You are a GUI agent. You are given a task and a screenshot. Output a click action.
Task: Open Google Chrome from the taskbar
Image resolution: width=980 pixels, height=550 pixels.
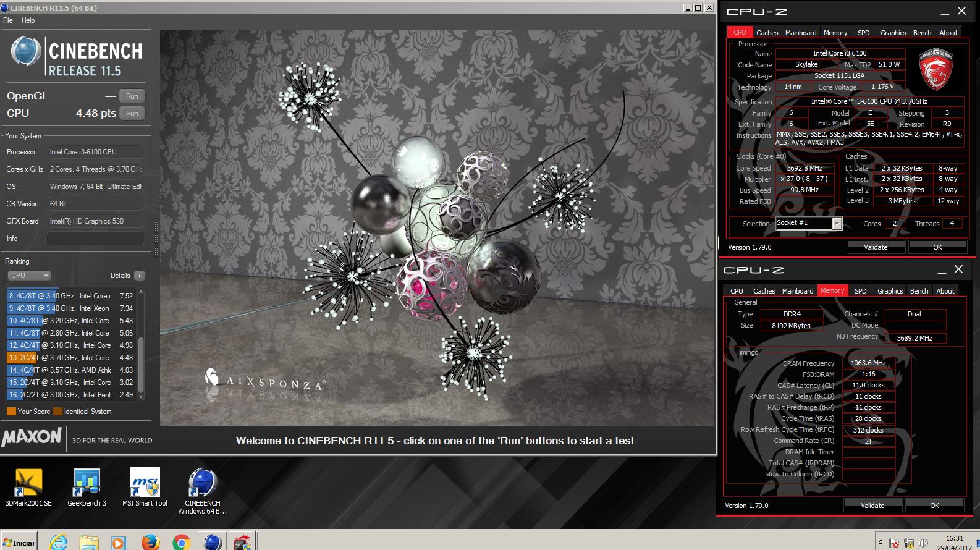pos(181,543)
